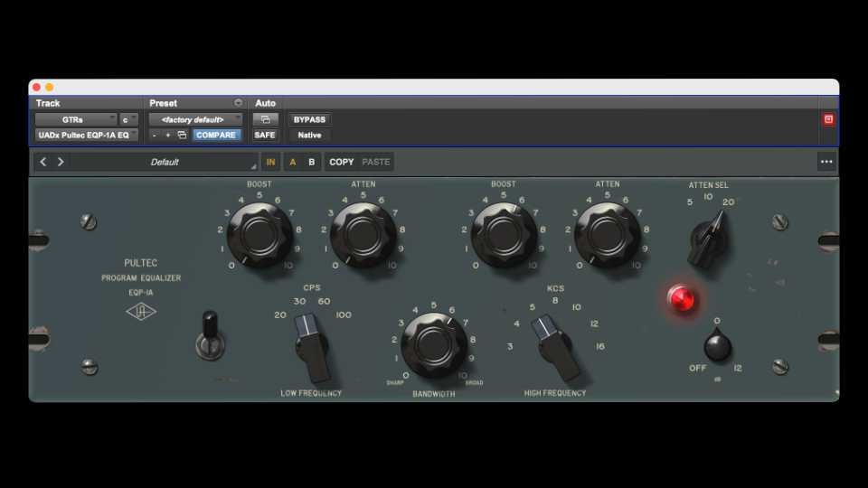Select next preset with plus button
868x488 pixels.
[168, 135]
